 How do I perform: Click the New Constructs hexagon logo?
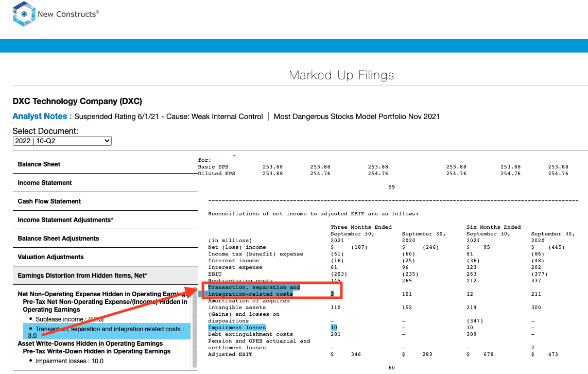(x=24, y=14)
